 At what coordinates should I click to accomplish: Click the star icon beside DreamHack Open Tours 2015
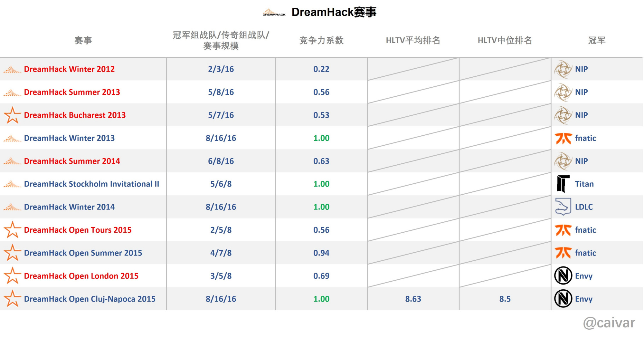(12, 230)
